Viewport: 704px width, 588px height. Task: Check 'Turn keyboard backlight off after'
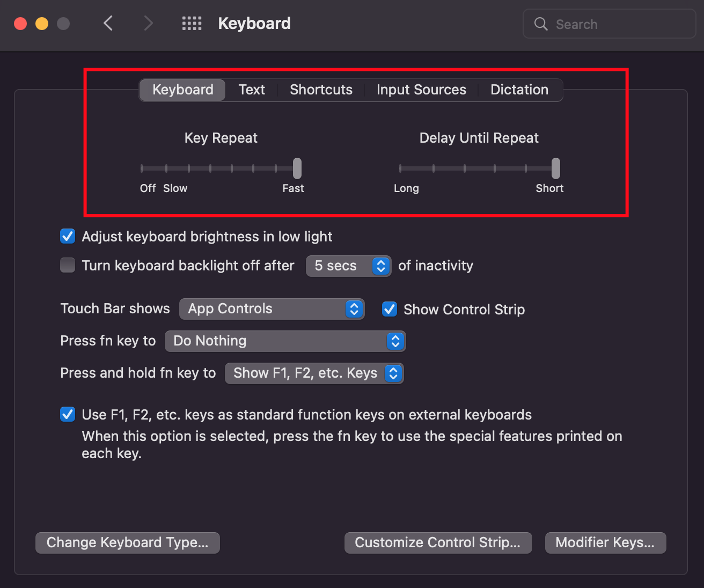click(x=67, y=265)
